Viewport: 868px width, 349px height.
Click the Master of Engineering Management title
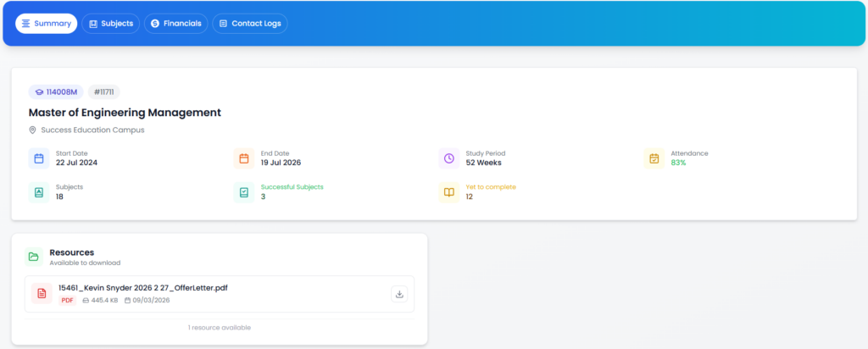pyautogui.click(x=125, y=112)
